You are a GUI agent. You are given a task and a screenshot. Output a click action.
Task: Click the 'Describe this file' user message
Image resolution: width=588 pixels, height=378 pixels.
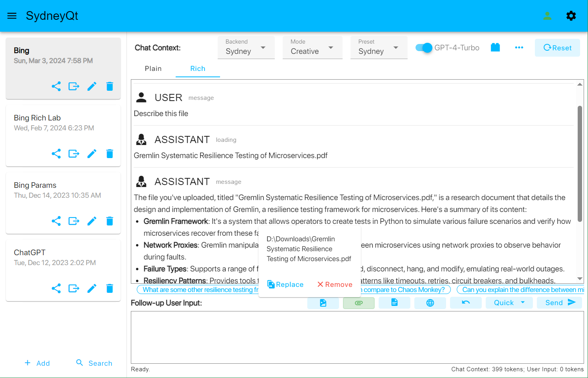[x=161, y=113]
